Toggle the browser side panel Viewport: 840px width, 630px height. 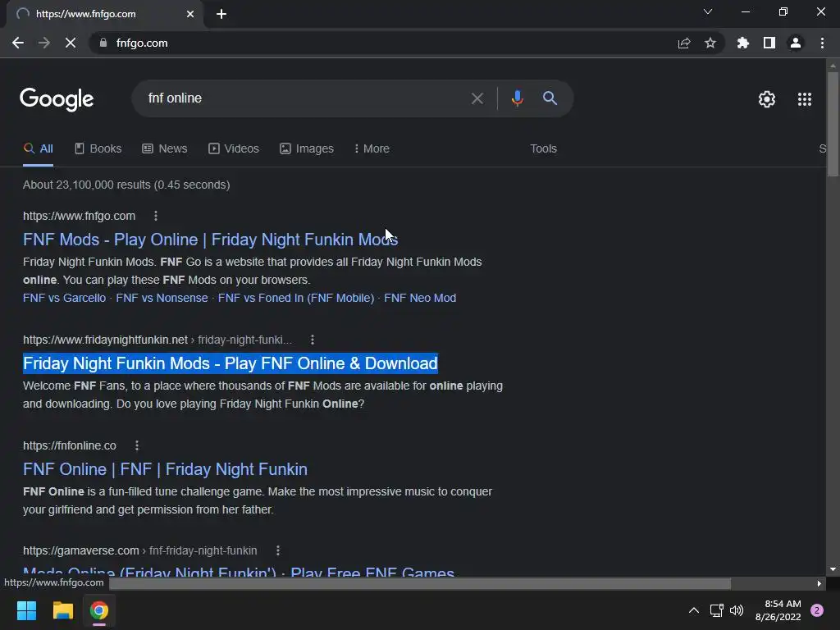[x=769, y=43]
